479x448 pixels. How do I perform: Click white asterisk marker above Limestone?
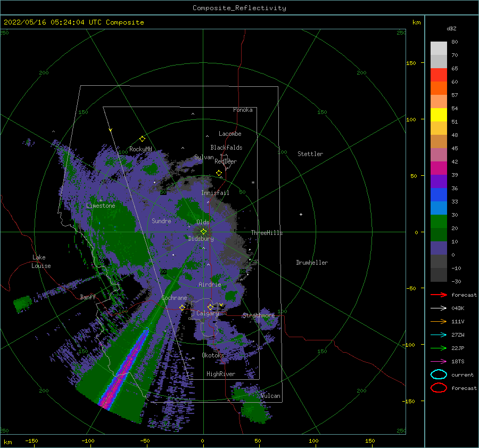(x=101, y=201)
